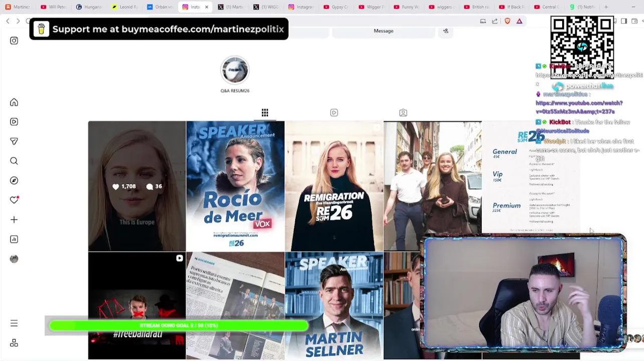Open a new browser tab
The height and width of the screenshot is (361, 644).
tap(606, 7)
